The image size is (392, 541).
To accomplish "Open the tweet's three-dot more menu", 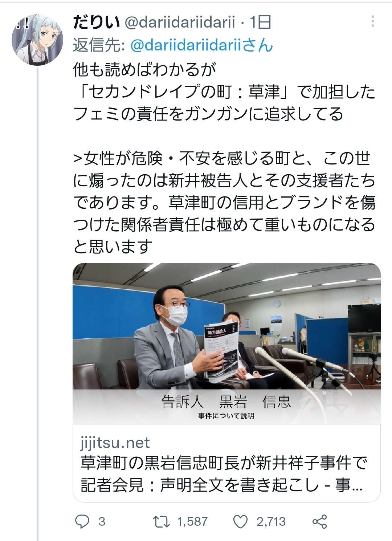I will 372,21.
